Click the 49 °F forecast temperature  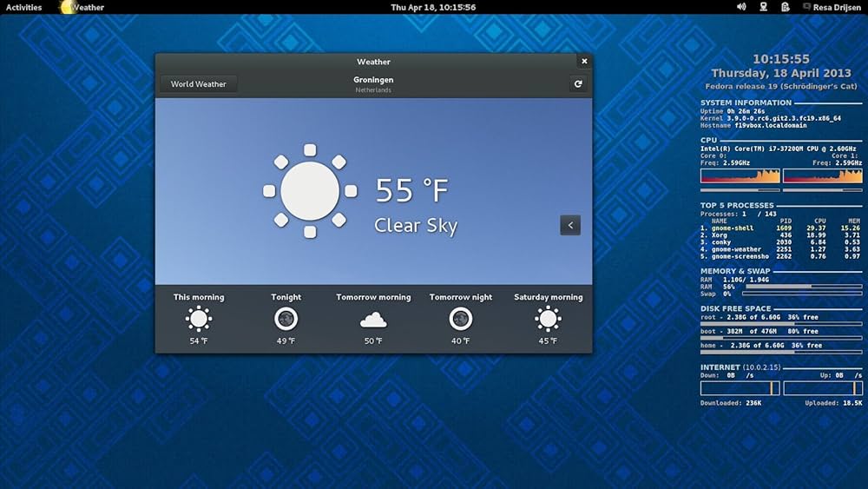pyautogui.click(x=286, y=341)
